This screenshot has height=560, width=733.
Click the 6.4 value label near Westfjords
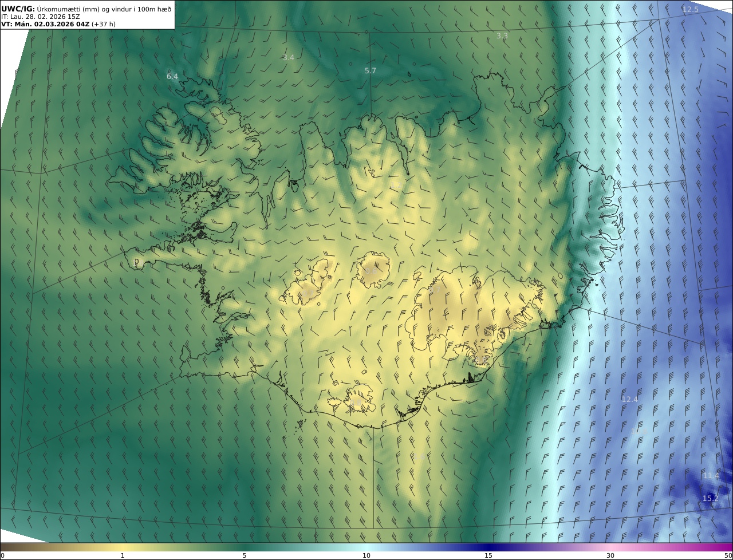[x=172, y=76]
